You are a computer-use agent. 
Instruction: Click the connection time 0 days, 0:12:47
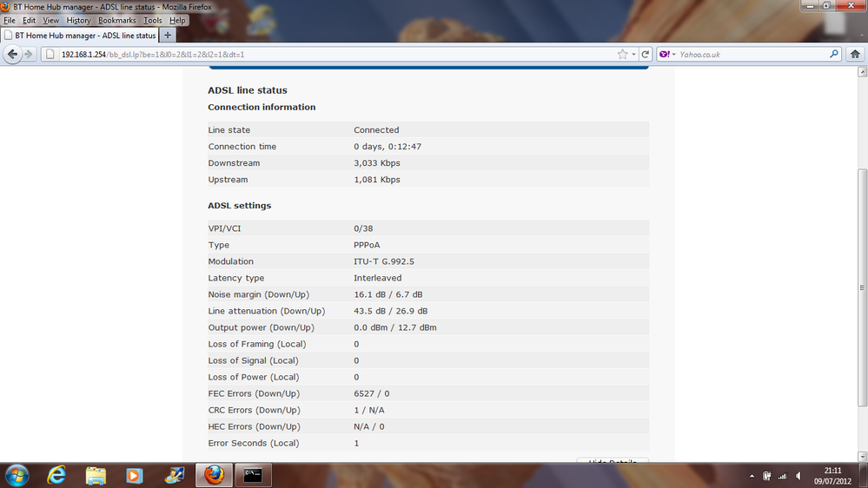click(388, 147)
